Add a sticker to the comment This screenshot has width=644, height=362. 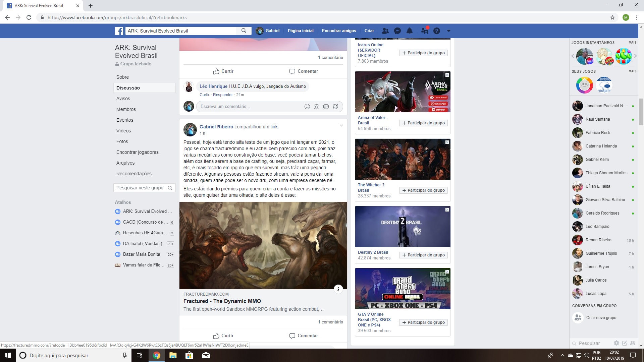[335, 107]
